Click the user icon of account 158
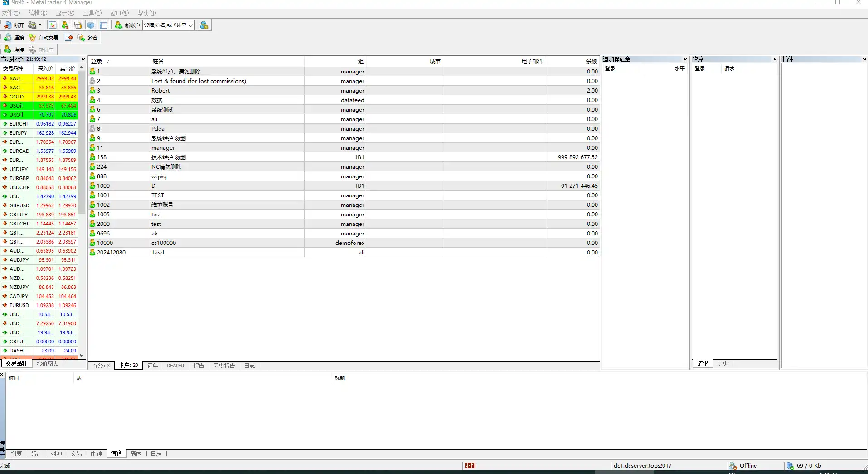 tap(92, 157)
